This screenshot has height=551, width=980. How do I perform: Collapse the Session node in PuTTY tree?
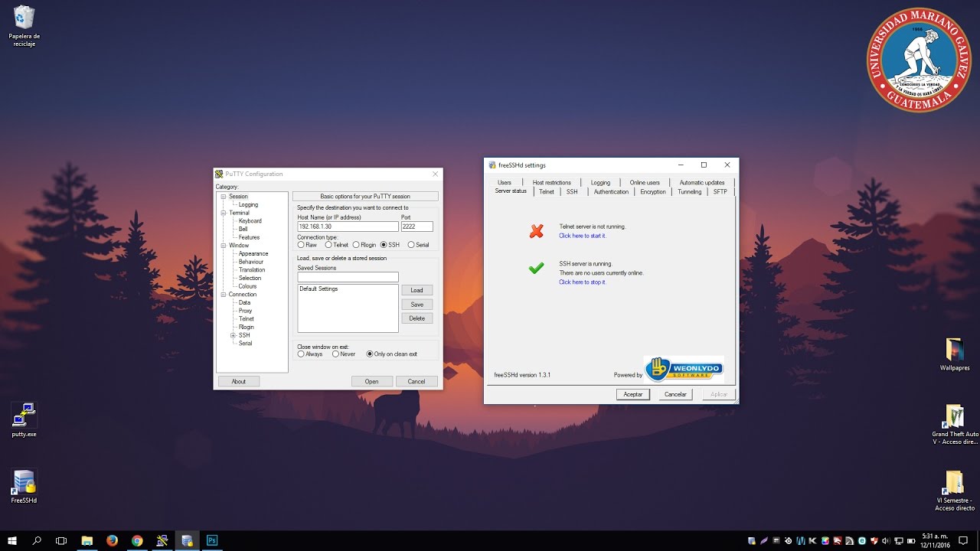coord(224,197)
